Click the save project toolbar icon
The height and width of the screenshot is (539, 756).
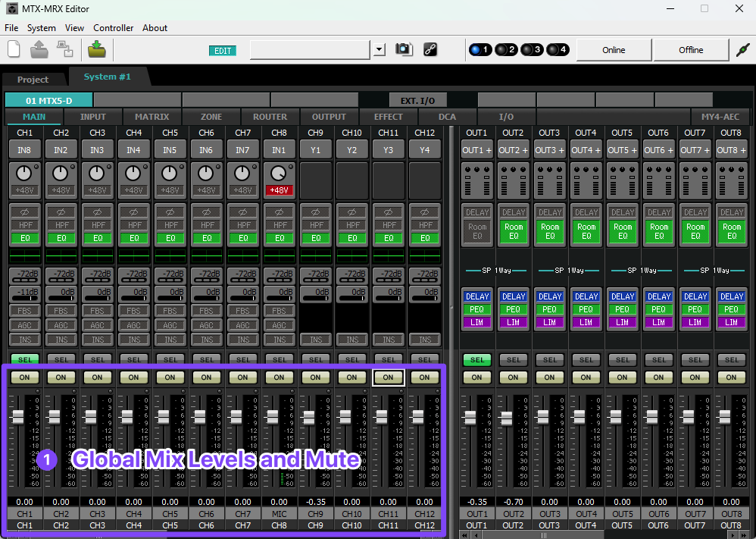coord(64,49)
